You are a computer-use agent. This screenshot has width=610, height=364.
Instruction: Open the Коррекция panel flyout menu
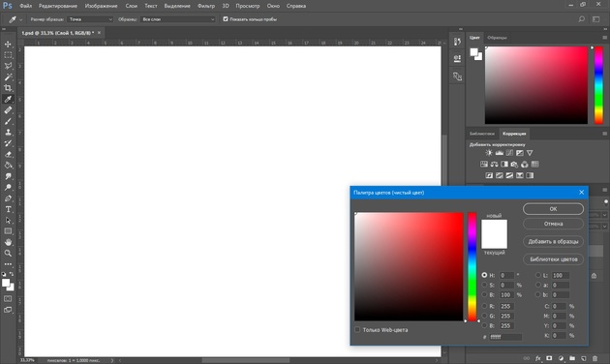coord(604,134)
